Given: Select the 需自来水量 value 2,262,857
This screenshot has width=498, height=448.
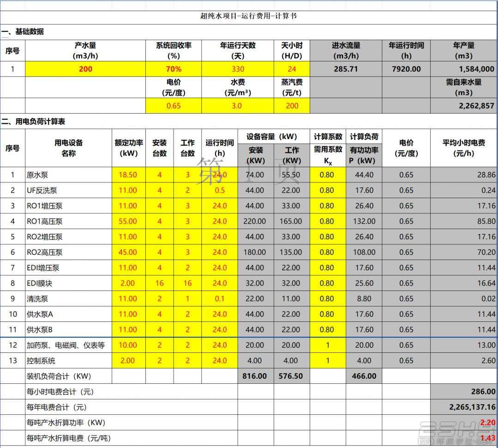Looking at the screenshot, I should pyautogui.click(x=464, y=106).
